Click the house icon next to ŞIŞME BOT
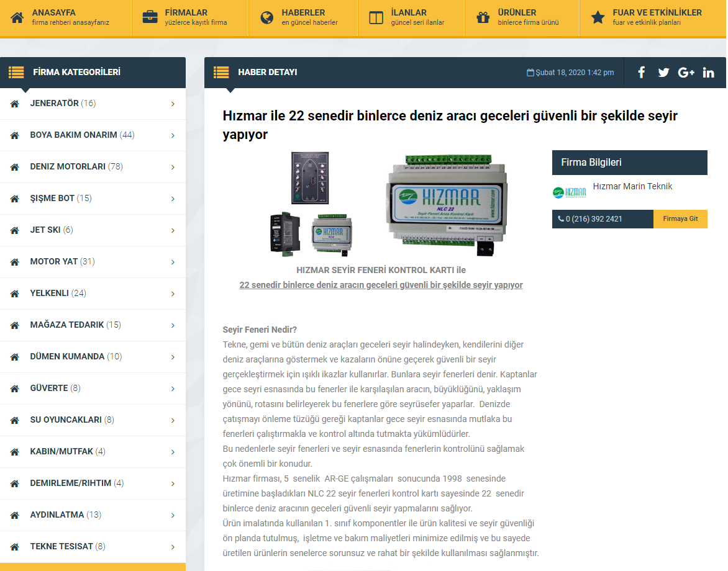728x571 pixels. [x=15, y=199]
